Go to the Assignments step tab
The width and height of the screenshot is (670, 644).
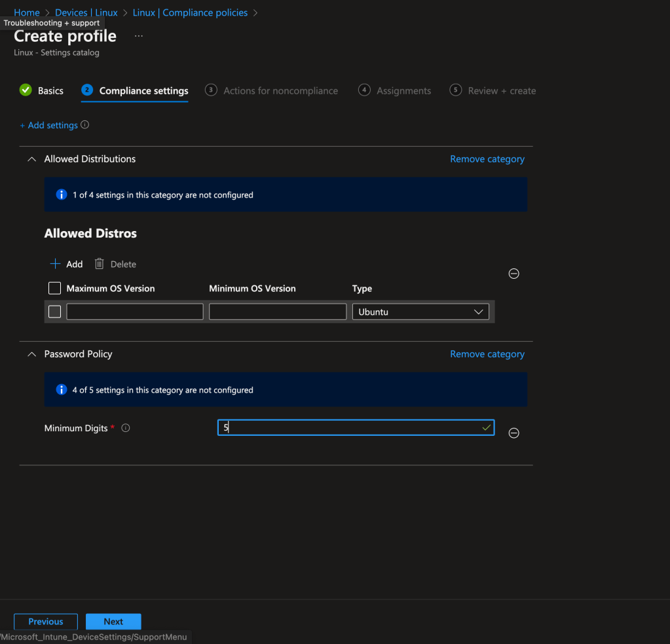tap(403, 91)
